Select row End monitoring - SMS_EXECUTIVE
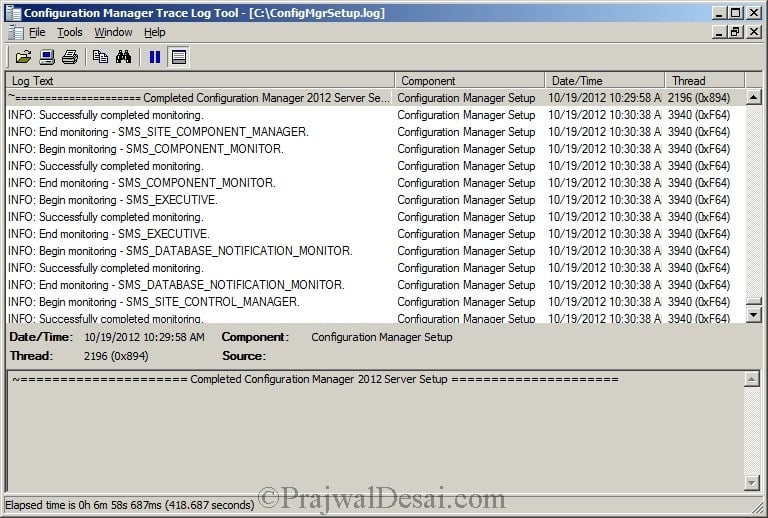The height and width of the screenshot is (518, 768). (x=375, y=234)
